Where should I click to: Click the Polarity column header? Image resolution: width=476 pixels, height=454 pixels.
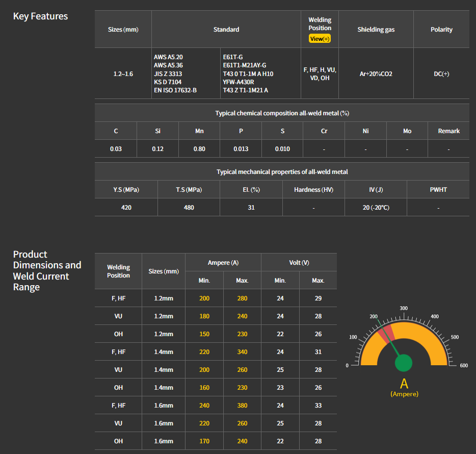[441, 30]
